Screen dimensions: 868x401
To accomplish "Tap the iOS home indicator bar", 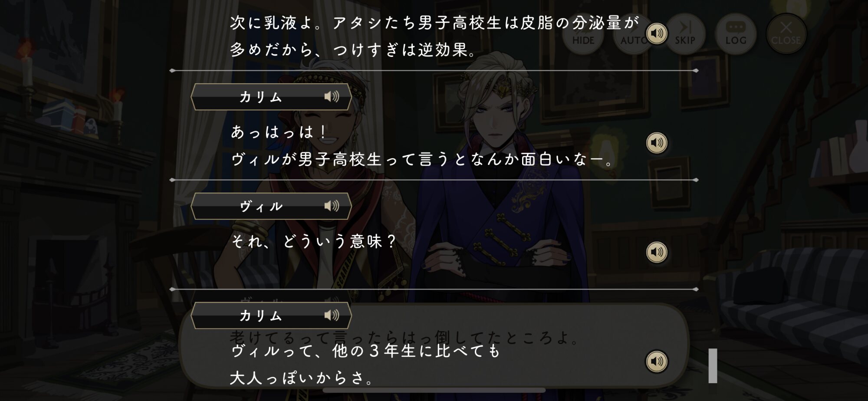I will pyautogui.click(x=434, y=390).
